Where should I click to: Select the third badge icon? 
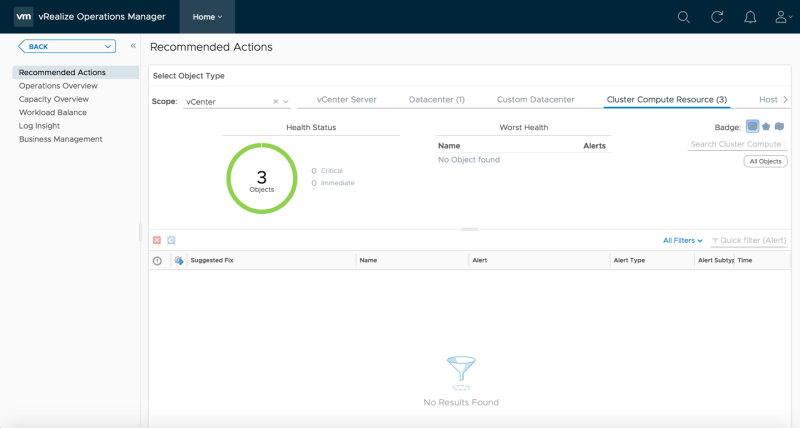pos(779,127)
